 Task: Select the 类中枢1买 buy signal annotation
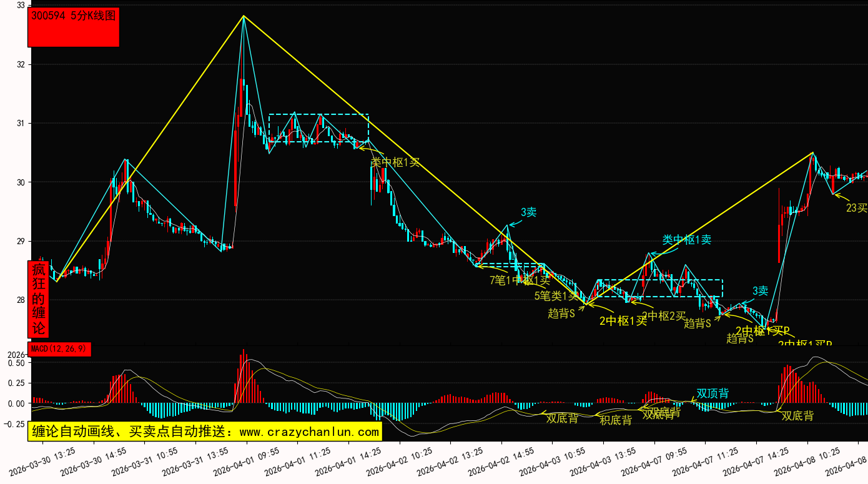(395, 163)
